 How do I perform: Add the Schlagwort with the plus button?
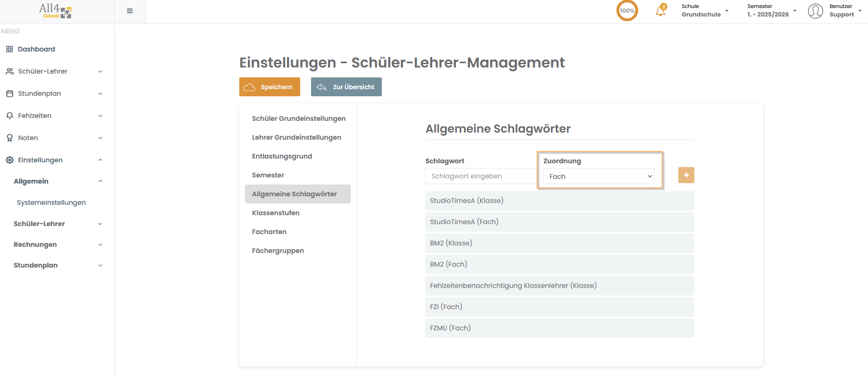coord(686,175)
